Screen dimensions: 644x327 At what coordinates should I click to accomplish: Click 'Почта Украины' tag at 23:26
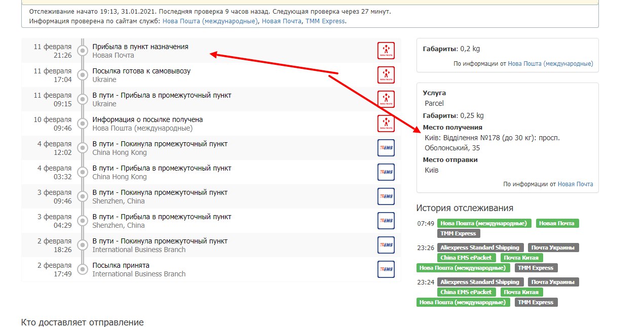tap(553, 248)
